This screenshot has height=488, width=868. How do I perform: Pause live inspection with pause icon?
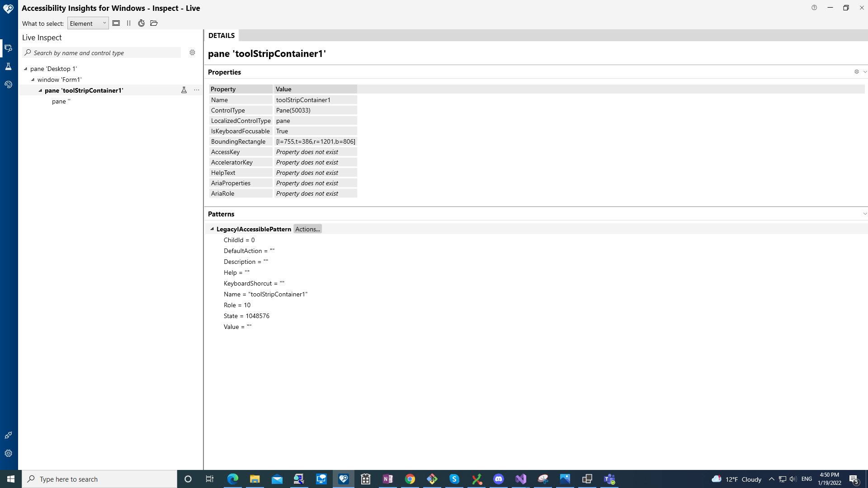tap(129, 23)
